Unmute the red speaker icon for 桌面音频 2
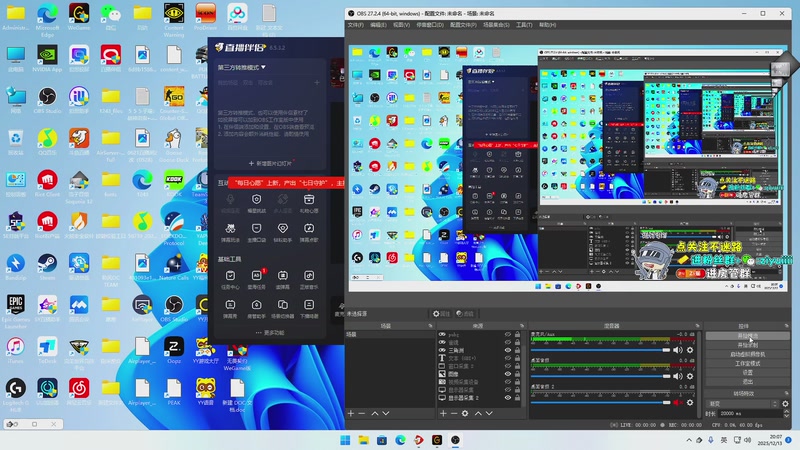800x450 pixels. pos(678,403)
